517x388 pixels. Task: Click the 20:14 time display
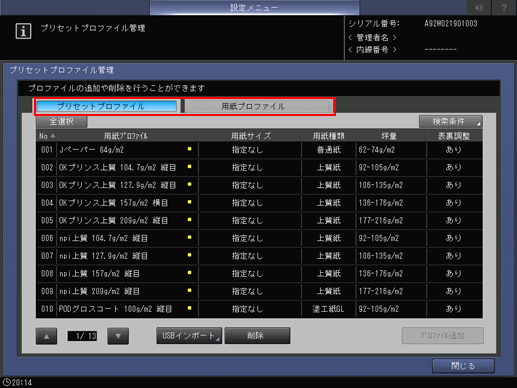[22, 383]
